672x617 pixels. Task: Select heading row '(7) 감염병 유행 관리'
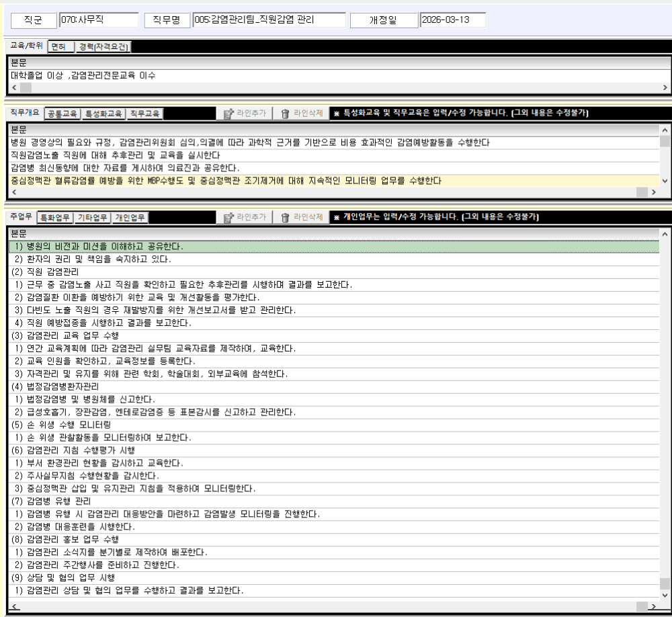click(334, 501)
